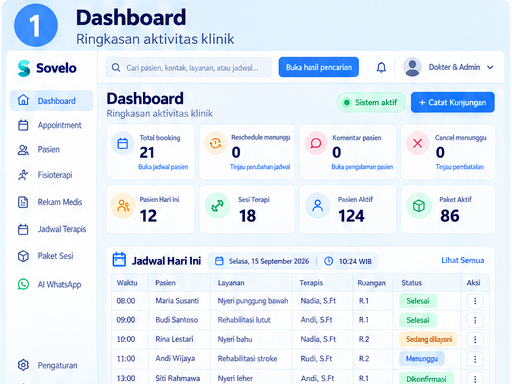512x384 pixels.
Task: Open notifications bell
Action: pyautogui.click(x=381, y=68)
